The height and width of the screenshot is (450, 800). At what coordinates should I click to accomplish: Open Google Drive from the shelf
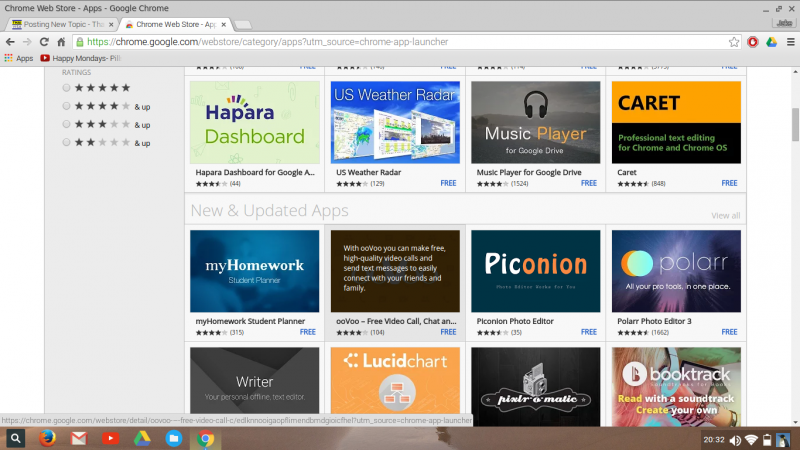click(x=142, y=438)
